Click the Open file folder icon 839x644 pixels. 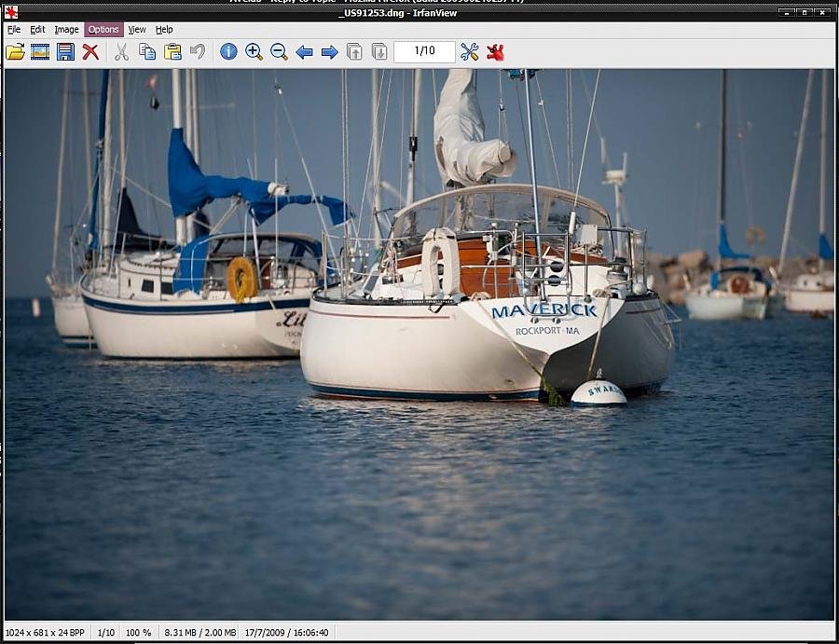(x=15, y=52)
